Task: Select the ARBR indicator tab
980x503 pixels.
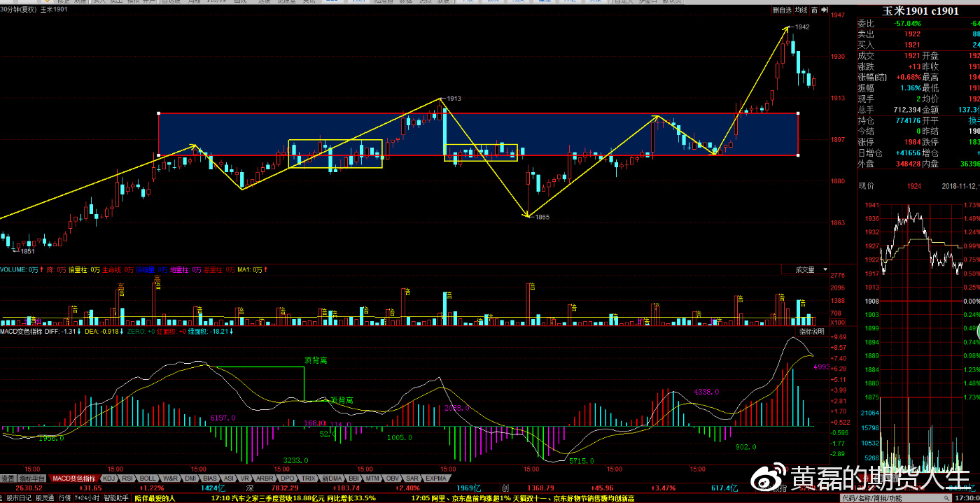Action: 265,479
